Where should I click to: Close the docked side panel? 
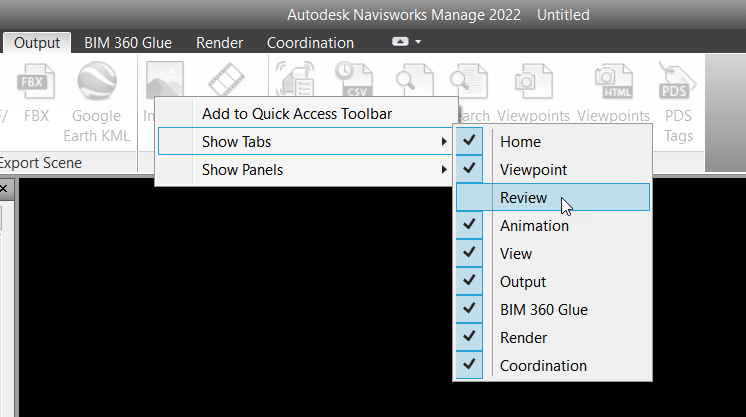4,189
